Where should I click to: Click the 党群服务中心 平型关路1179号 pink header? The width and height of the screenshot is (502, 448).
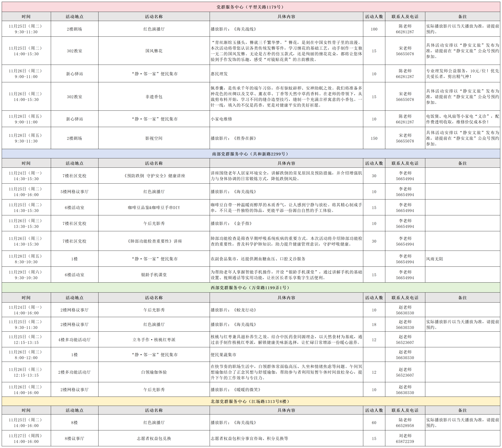[251, 7]
